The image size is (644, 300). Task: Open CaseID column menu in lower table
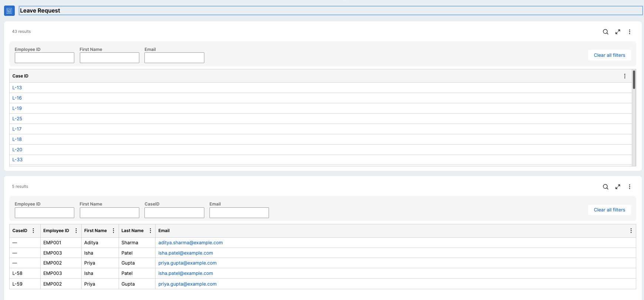[x=33, y=231]
